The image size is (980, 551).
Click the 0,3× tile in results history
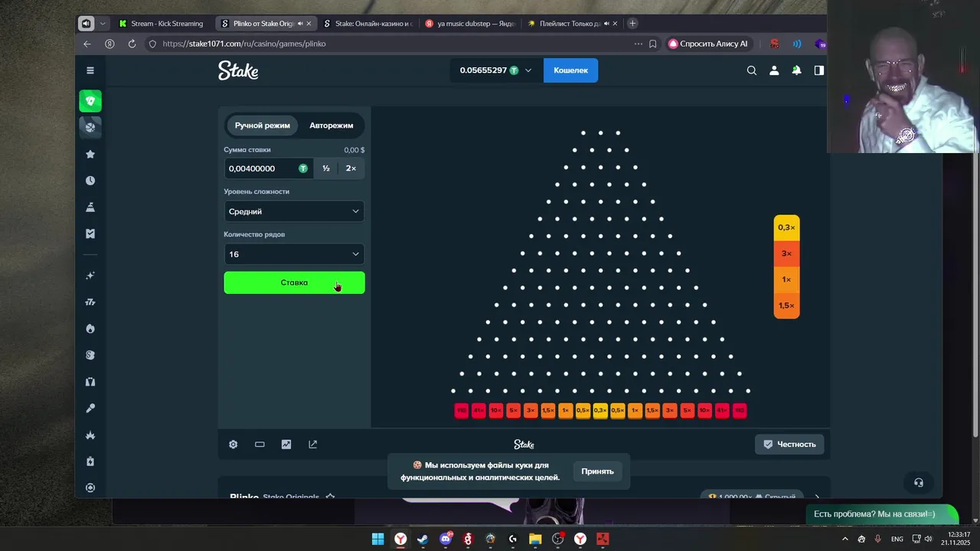786,227
